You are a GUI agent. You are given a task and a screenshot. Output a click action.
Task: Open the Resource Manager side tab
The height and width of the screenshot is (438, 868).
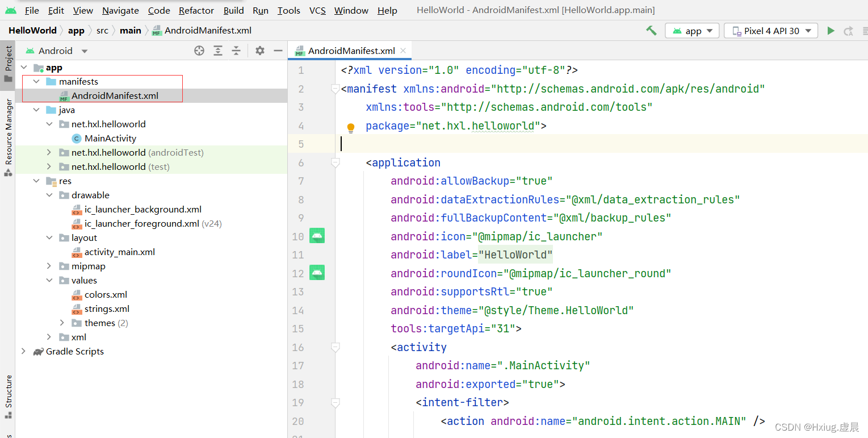8,137
